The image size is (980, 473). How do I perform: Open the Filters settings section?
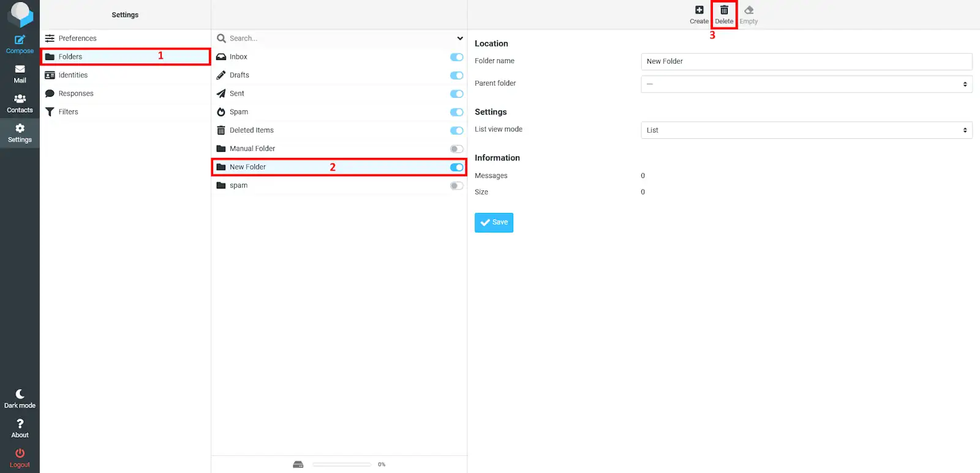tap(68, 112)
